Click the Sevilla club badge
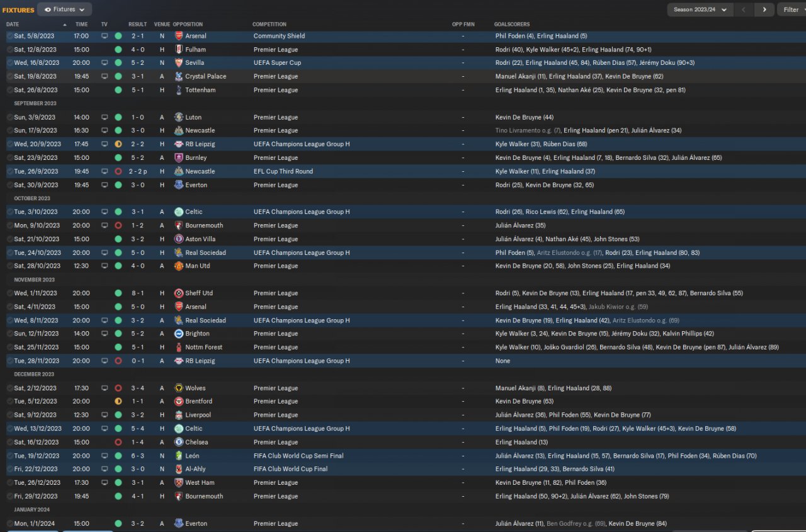The width and height of the screenshot is (806, 532). (x=179, y=63)
